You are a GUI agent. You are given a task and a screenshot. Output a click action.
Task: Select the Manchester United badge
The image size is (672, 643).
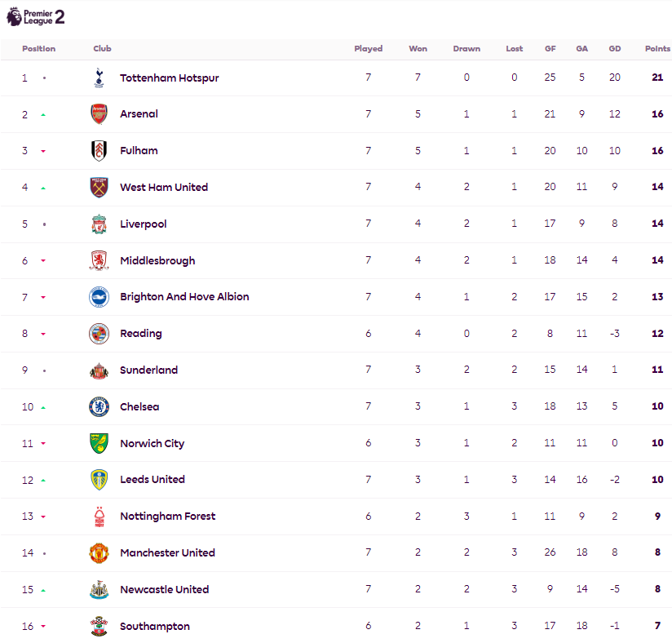click(x=99, y=553)
